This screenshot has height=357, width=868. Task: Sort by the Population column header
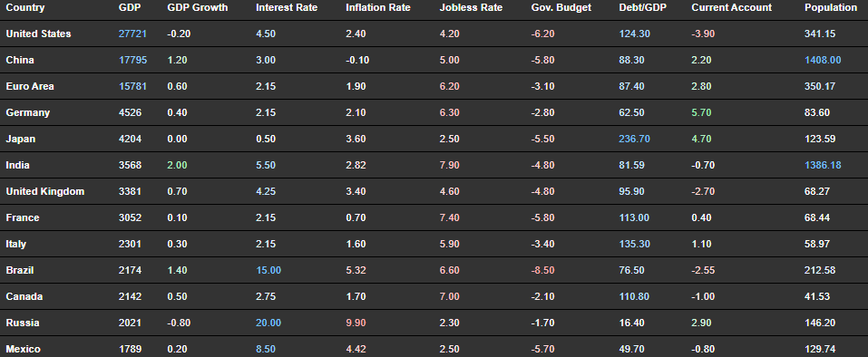tap(830, 8)
